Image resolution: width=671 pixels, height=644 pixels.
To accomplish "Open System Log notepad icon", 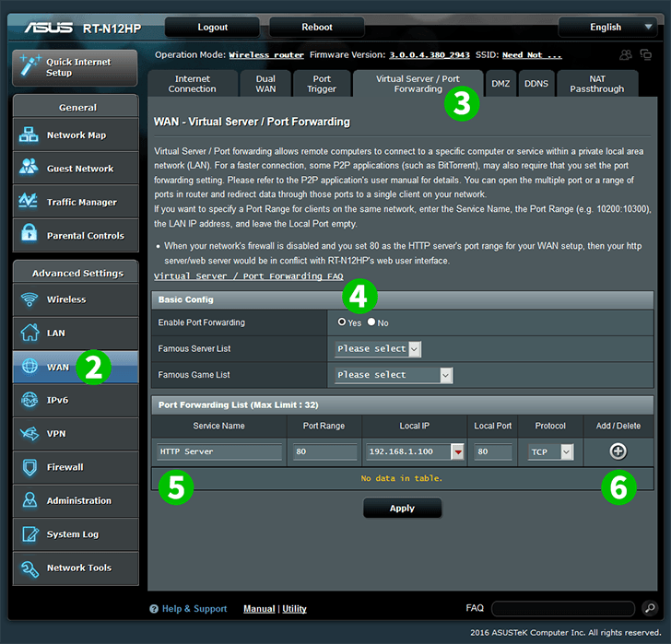I will tap(29, 533).
